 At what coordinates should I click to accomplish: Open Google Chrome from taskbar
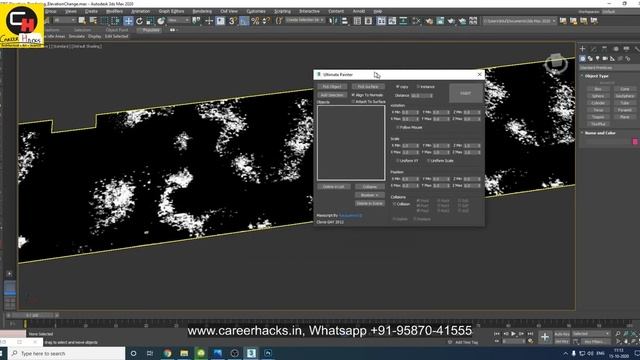(x=167, y=353)
